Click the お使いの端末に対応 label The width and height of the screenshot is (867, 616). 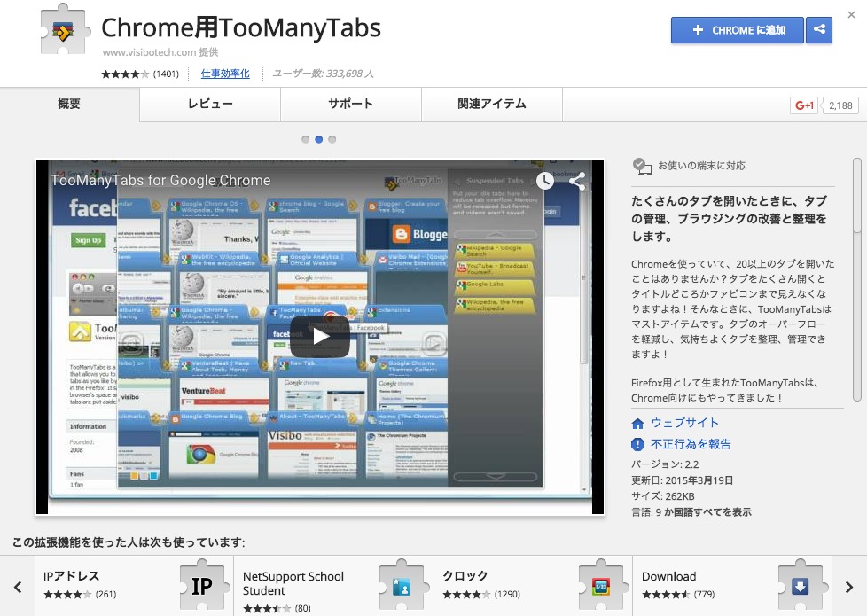point(702,166)
